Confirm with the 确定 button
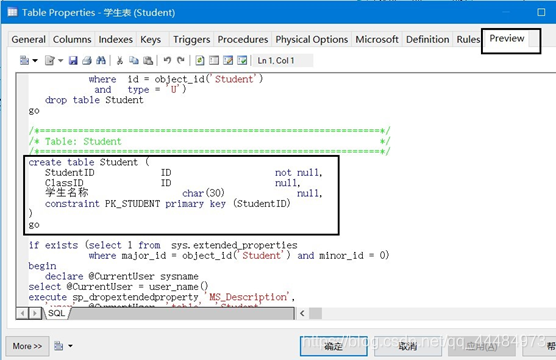Viewport: 556px width, 360px height. click(x=333, y=346)
